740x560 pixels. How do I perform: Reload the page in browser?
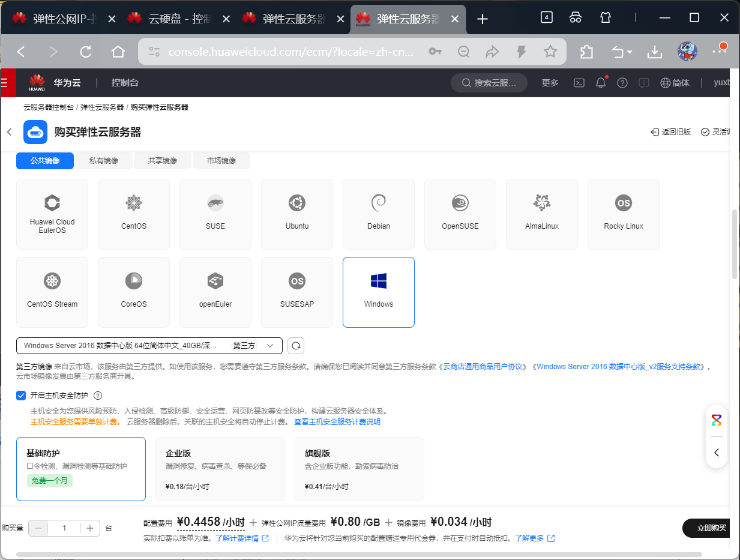click(86, 52)
